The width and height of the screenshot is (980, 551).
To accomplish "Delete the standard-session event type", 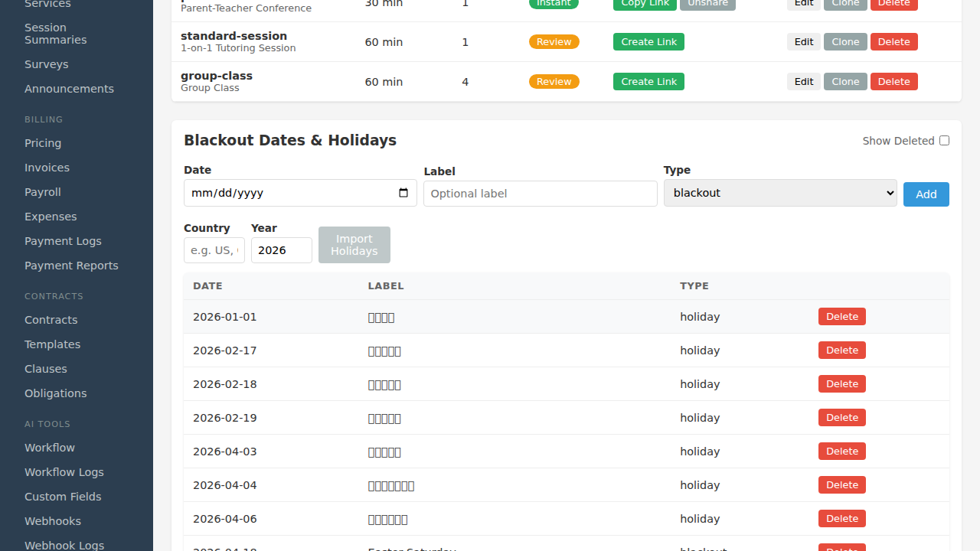I will click(894, 42).
